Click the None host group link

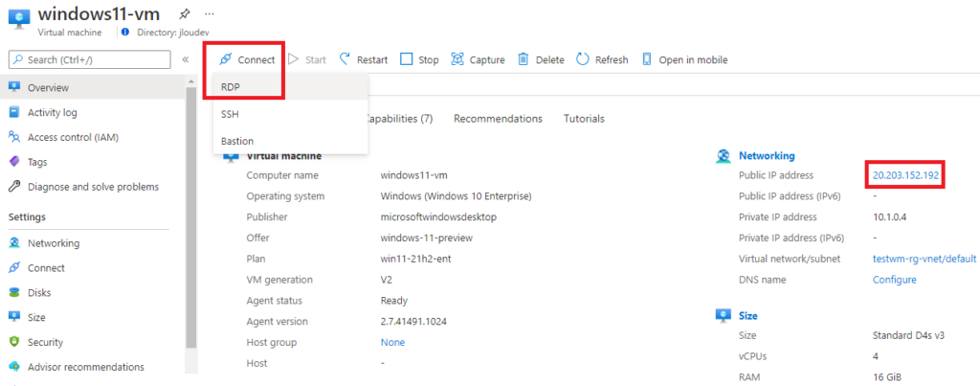392,342
